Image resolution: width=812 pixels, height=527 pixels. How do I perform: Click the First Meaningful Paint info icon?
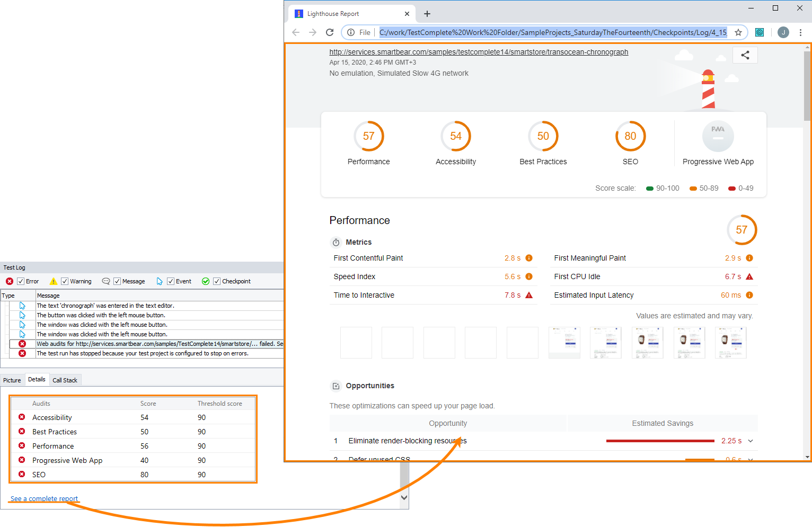pos(749,258)
